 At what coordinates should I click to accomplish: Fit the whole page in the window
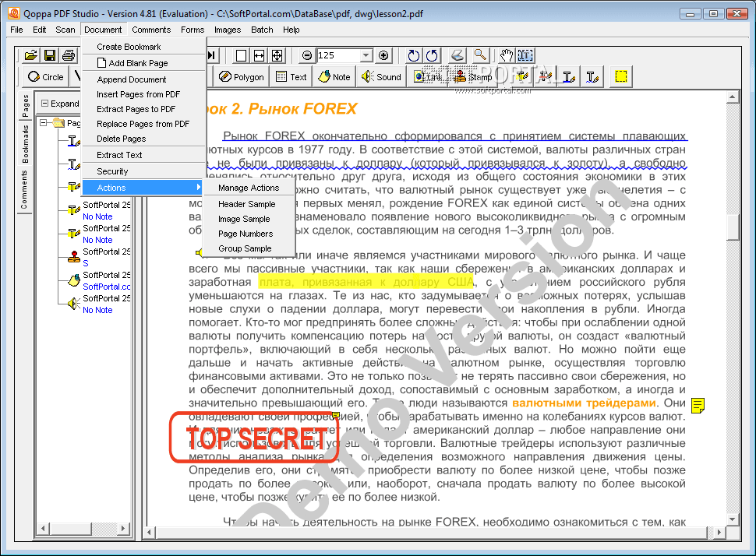(277, 55)
